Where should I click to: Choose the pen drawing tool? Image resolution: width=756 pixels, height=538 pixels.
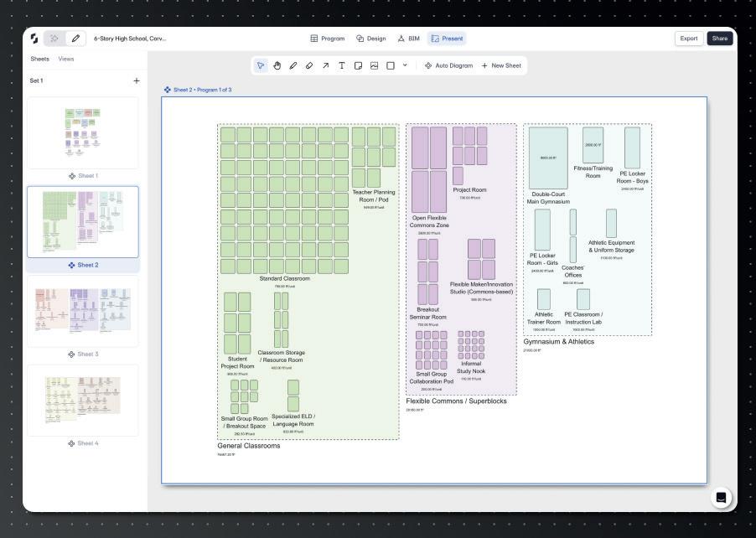coord(293,65)
